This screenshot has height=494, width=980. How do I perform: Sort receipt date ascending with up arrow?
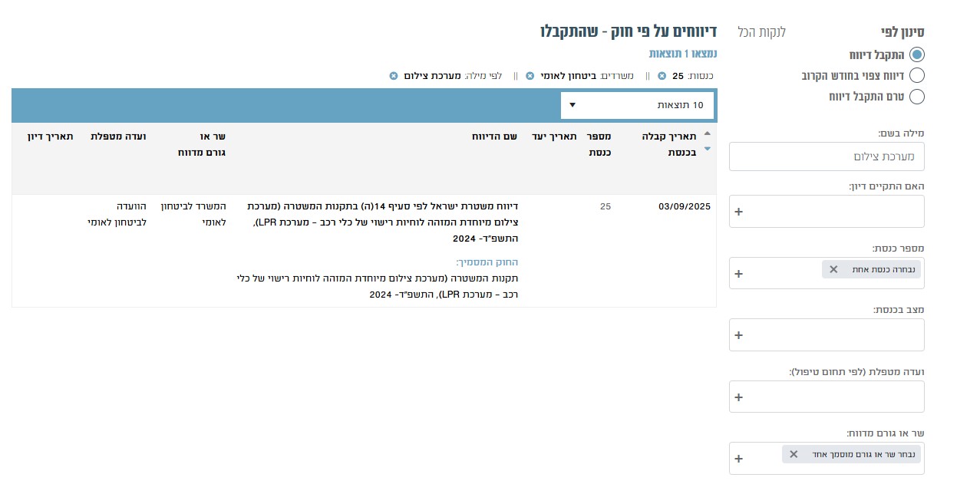708,133
